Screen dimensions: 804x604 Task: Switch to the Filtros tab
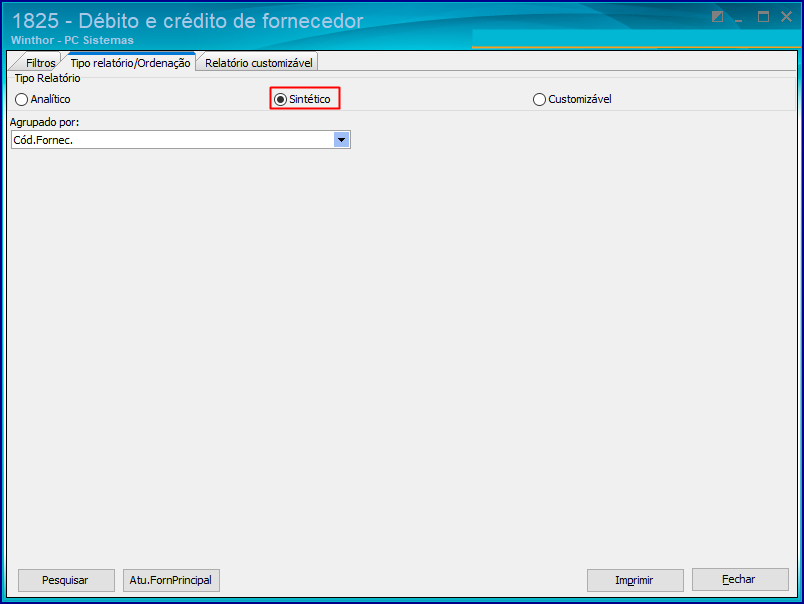(40, 63)
